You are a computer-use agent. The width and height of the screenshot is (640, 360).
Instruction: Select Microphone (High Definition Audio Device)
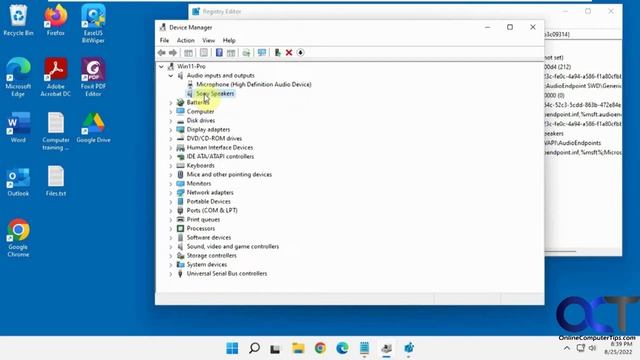tap(254, 84)
